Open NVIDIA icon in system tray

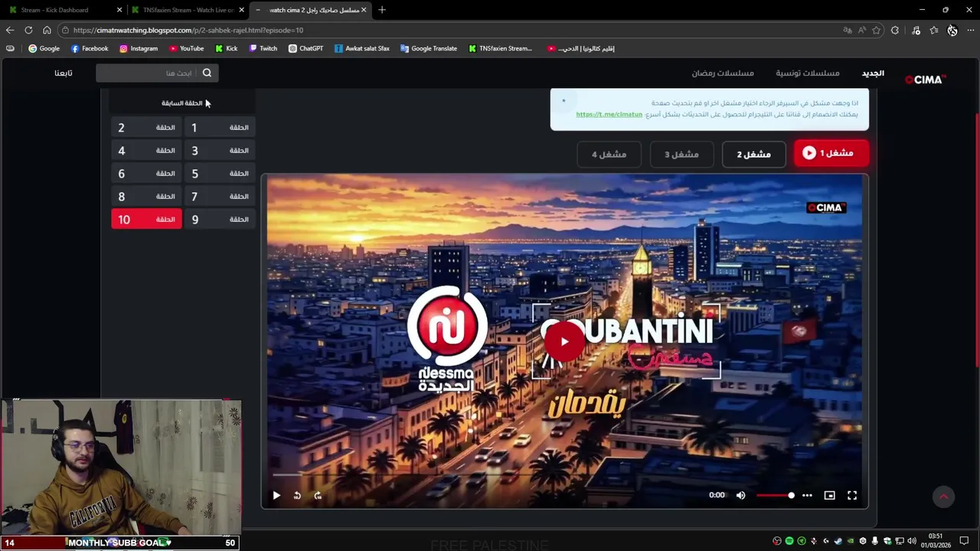[x=850, y=541]
